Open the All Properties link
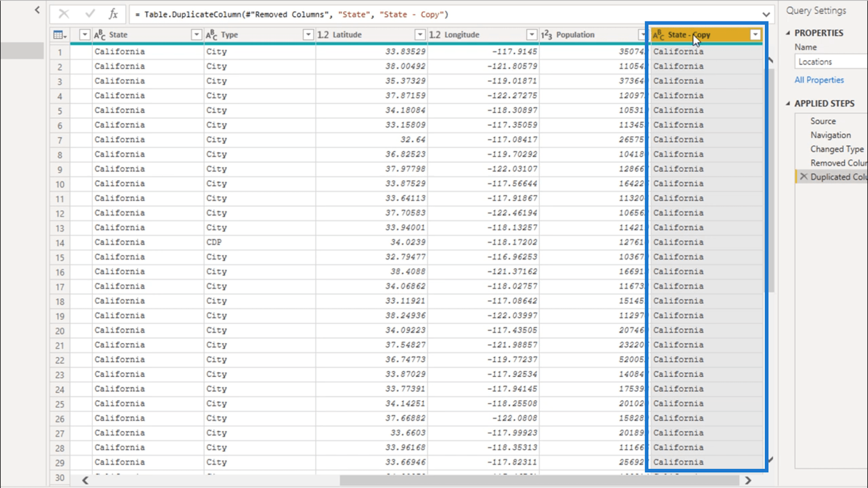The image size is (868, 488). [819, 80]
